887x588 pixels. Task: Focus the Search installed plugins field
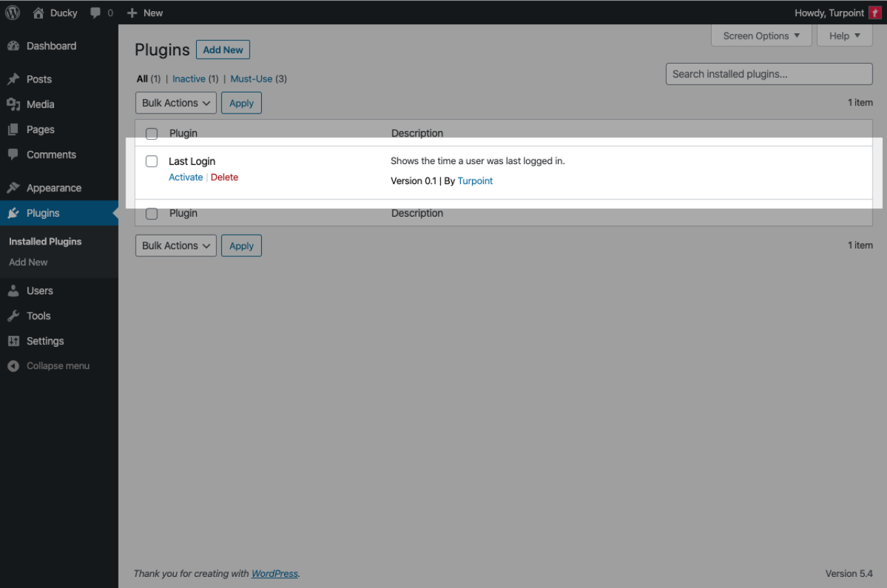click(769, 74)
